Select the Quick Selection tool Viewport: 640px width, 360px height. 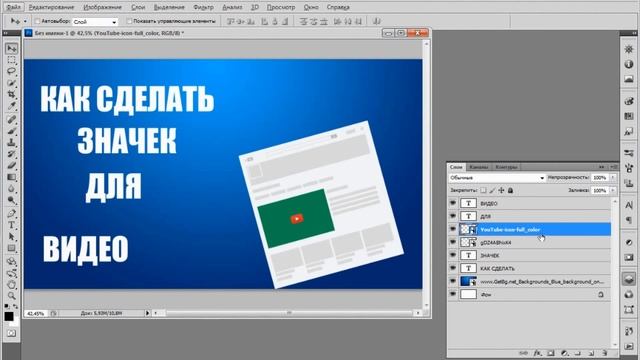pyautogui.click(x=11, y=83)
